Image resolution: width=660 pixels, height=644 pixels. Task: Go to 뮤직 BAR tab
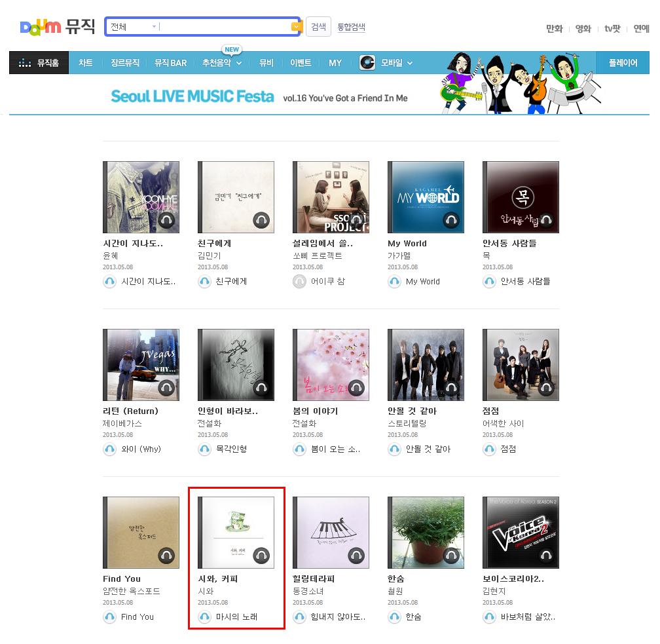170,63
